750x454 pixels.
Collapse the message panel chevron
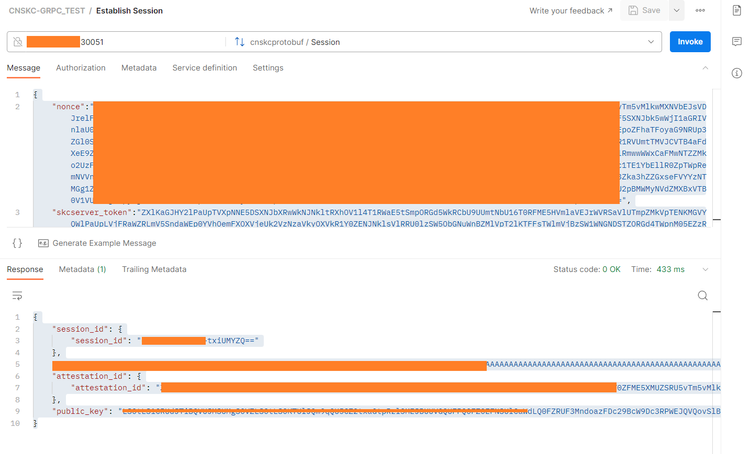coord(704,68)
